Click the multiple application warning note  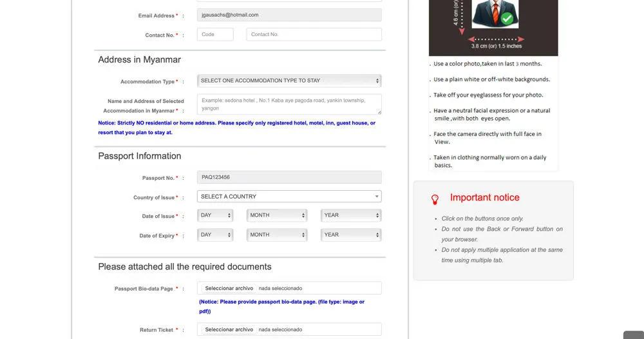pos(502,255)
